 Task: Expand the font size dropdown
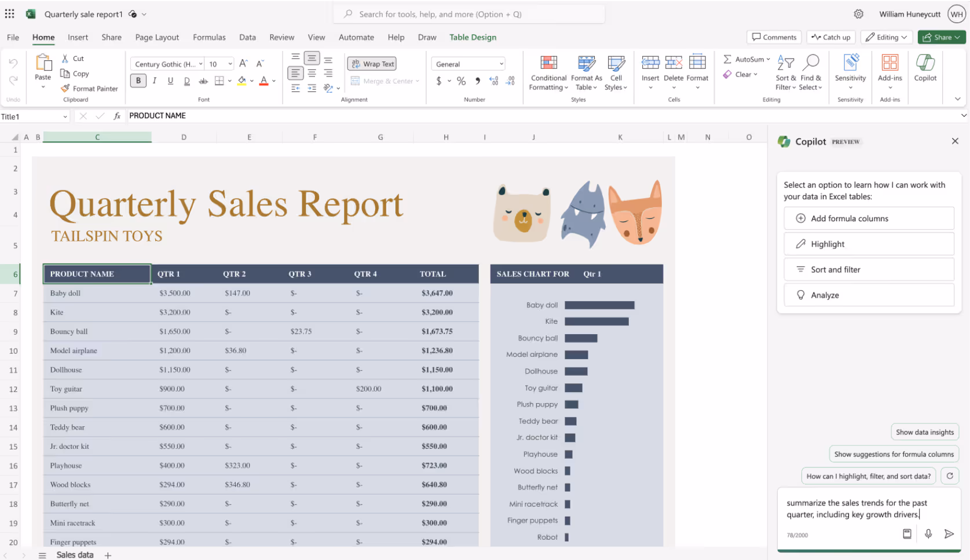pyautogui.click(x=230, y=64)
